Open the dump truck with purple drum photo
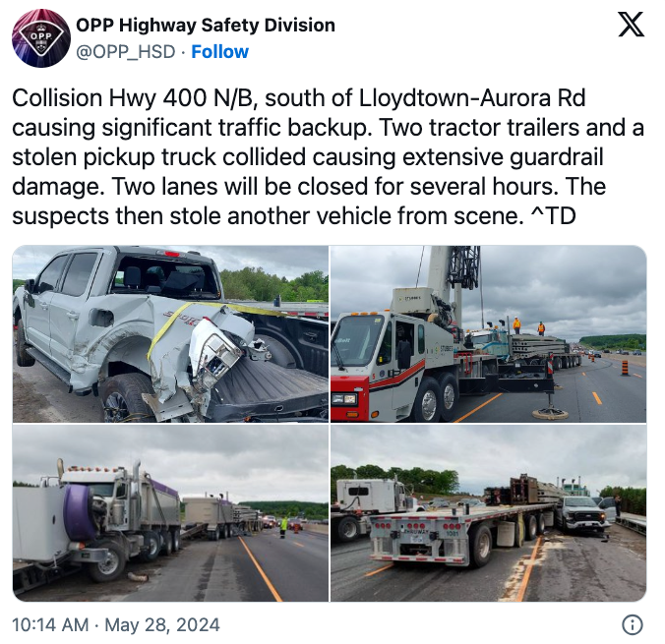The width and height of the screenshot is (665, 644). click(170, 513)
